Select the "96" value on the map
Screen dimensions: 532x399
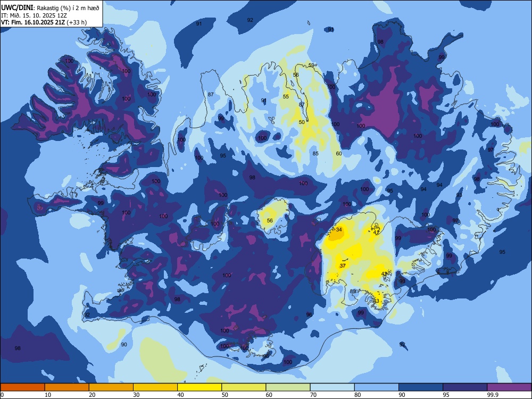[x=309, y=314]
